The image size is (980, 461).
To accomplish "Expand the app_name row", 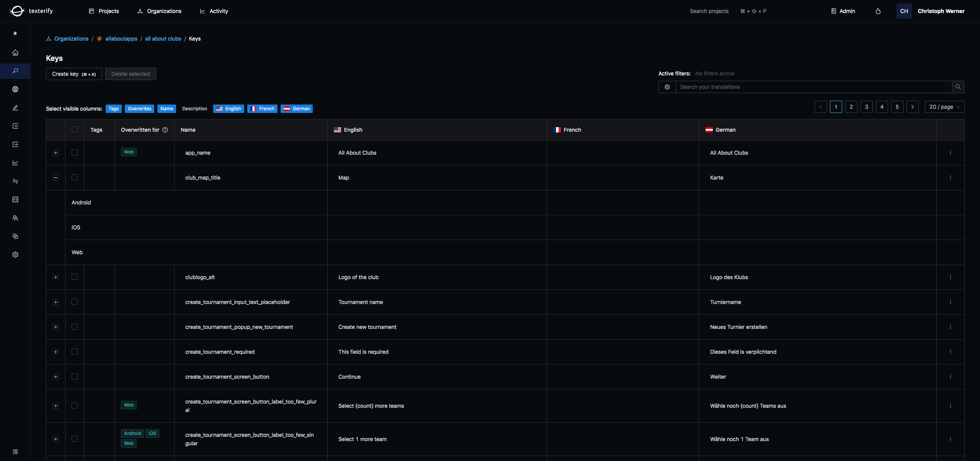I will 56,153.
